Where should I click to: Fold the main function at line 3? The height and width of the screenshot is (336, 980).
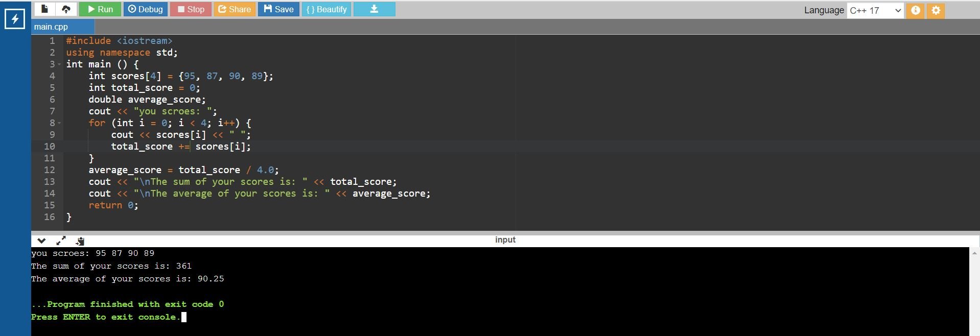59,64
